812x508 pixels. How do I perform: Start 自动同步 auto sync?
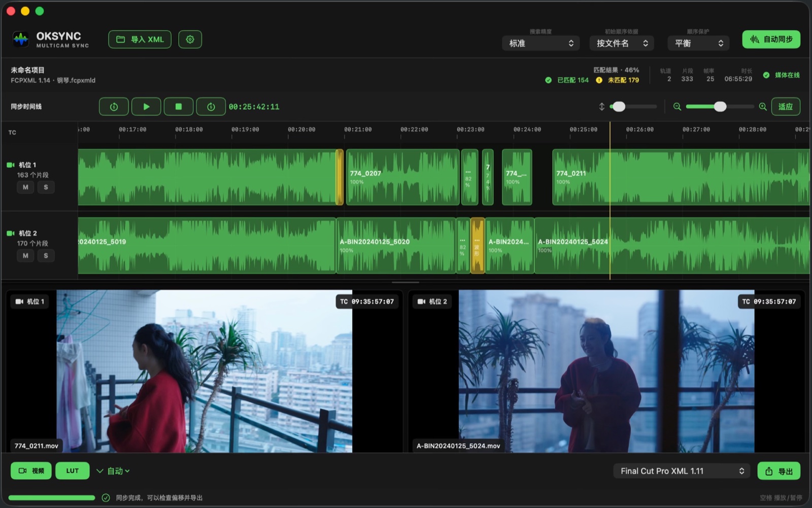tap(771, 40)
